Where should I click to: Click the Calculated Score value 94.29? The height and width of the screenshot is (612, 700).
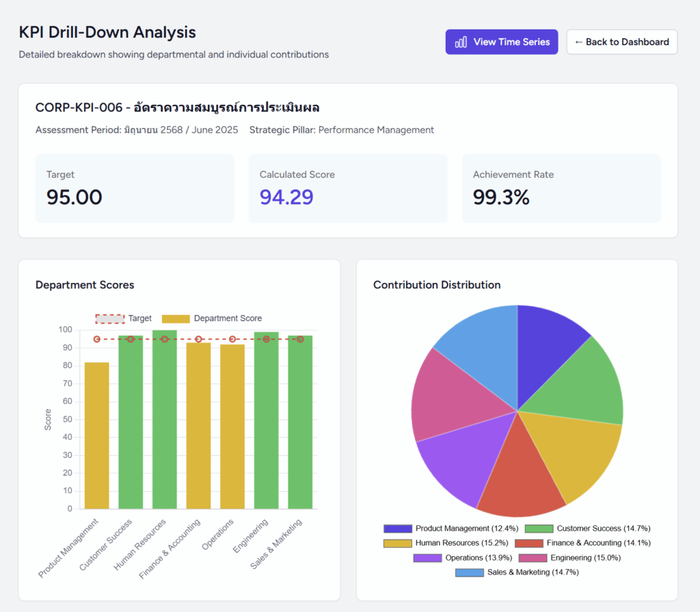[x=286, y=197]
